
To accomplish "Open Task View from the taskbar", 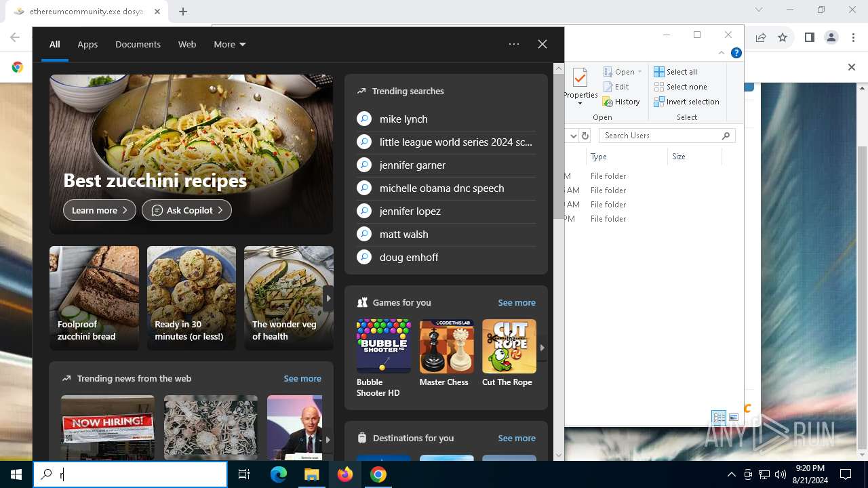I will [244, 474].
